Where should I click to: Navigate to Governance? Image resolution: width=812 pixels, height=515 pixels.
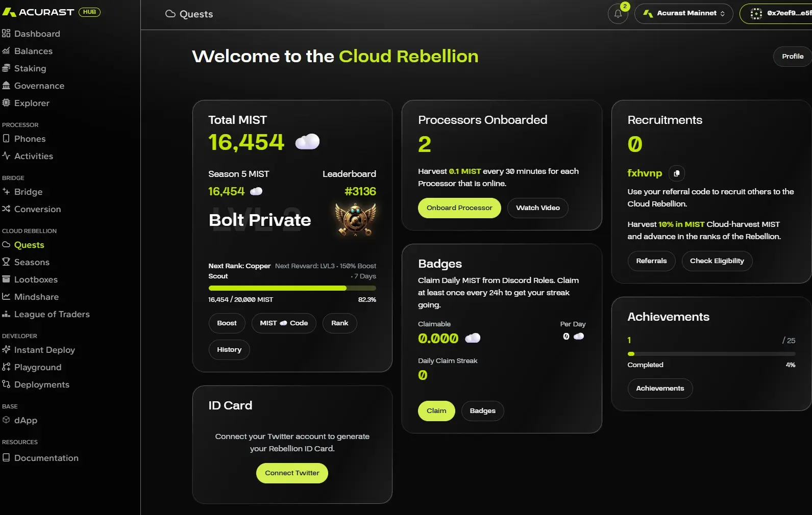39,86
